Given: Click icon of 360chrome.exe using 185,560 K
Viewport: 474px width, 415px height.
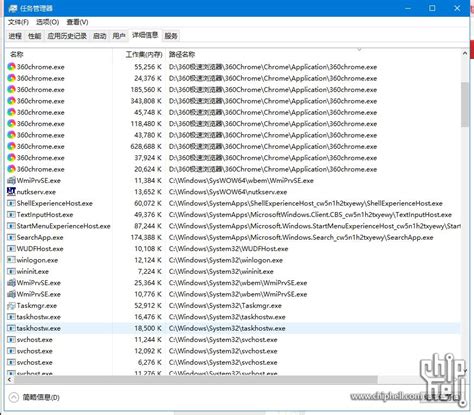Looking at the screenshot, I should (12, 90).
